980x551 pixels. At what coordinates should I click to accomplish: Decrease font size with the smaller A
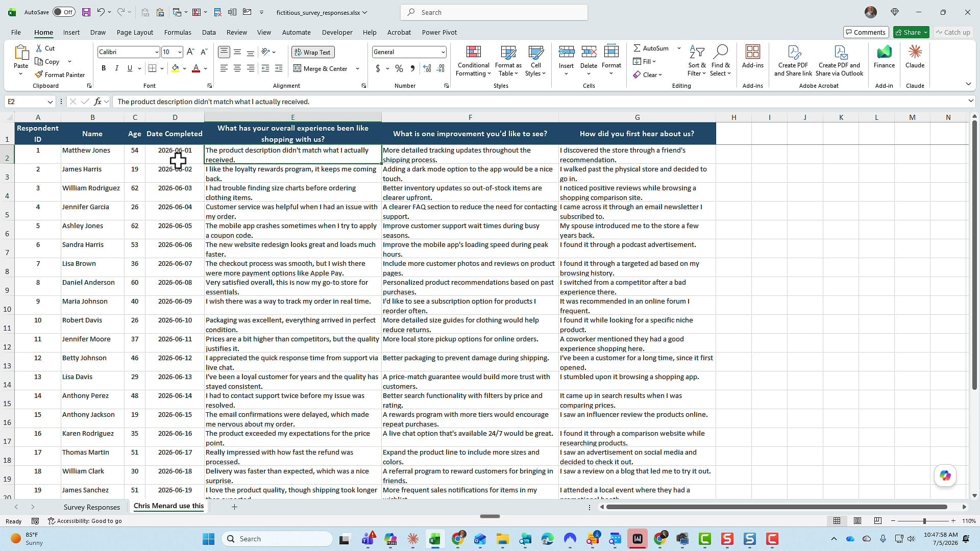click(x=204, y=52)
